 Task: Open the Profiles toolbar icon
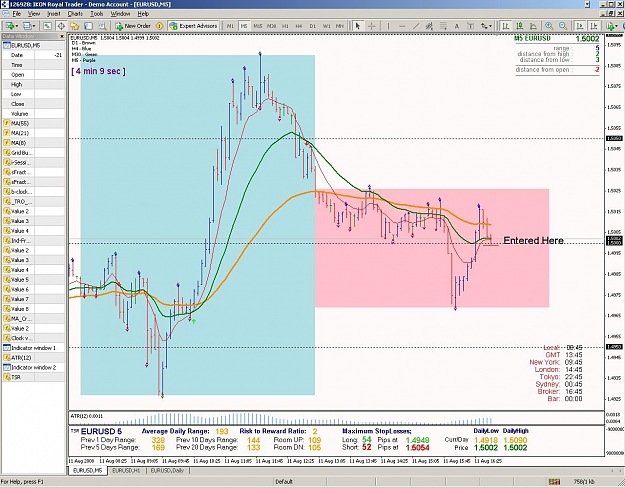(27, 26)
